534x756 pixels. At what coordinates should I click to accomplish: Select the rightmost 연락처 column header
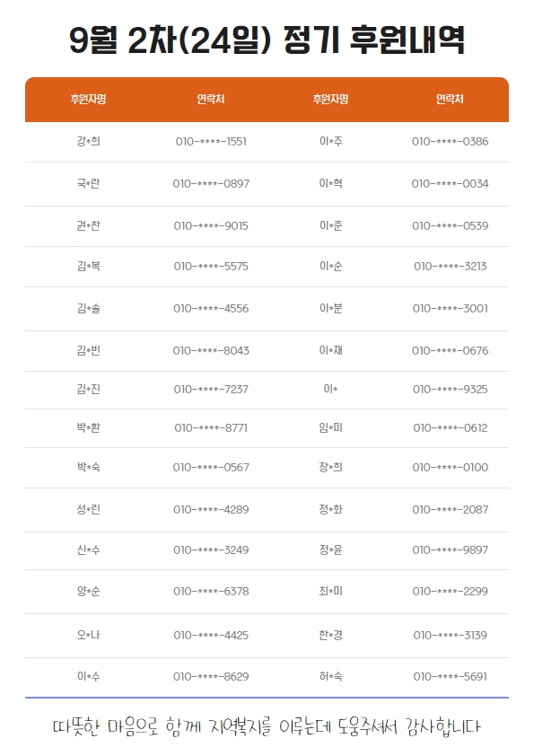pos(450,100)
